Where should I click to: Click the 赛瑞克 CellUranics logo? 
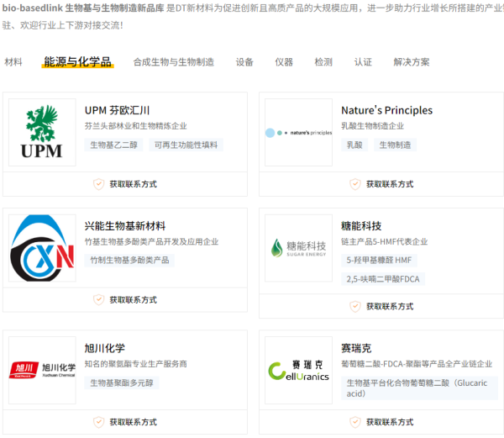pyautogui.click(x=298, y=369)
